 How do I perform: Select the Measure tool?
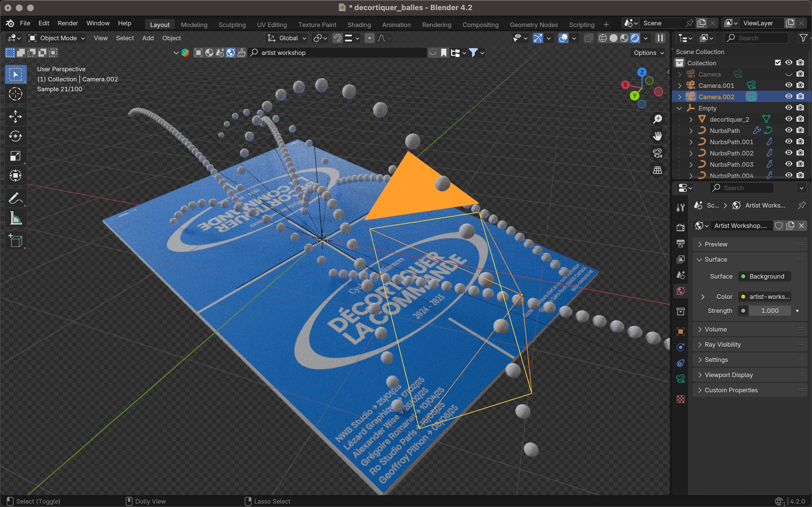[x=16, y=219]
